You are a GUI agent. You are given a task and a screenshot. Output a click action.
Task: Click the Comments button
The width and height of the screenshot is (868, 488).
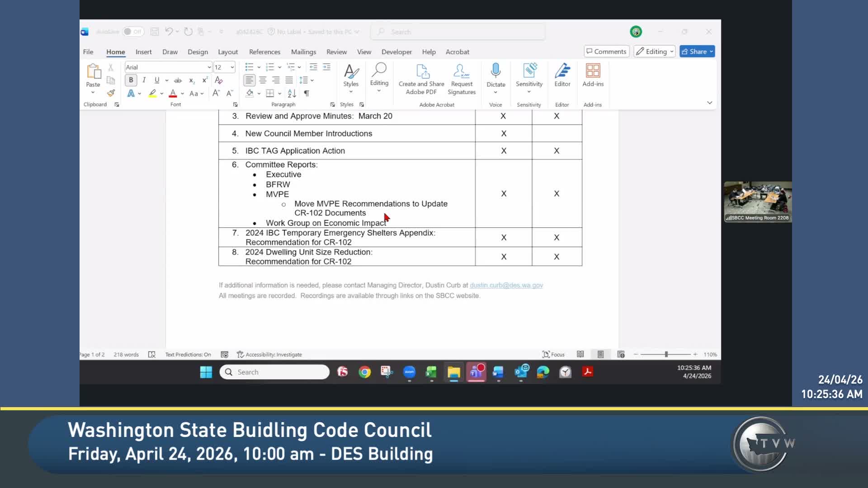pos(606,52)
